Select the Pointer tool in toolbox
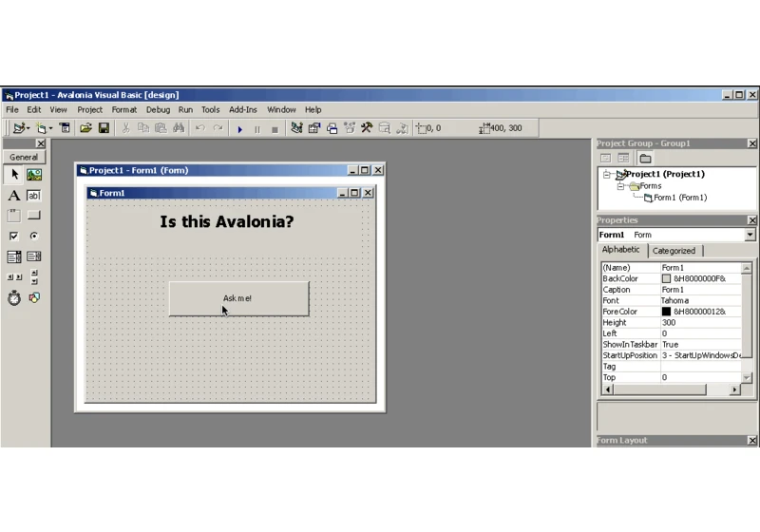Screen dimensions: 760x532 point(14,175)
